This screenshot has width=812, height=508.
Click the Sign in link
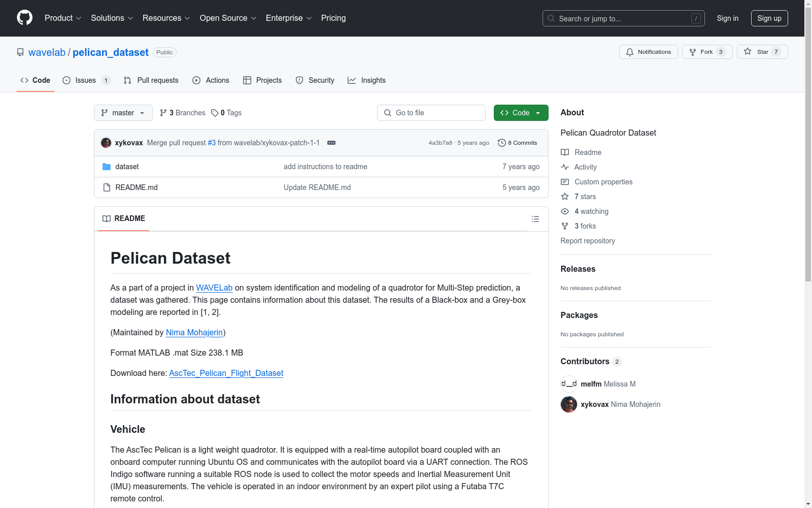[x=728, y=18]
